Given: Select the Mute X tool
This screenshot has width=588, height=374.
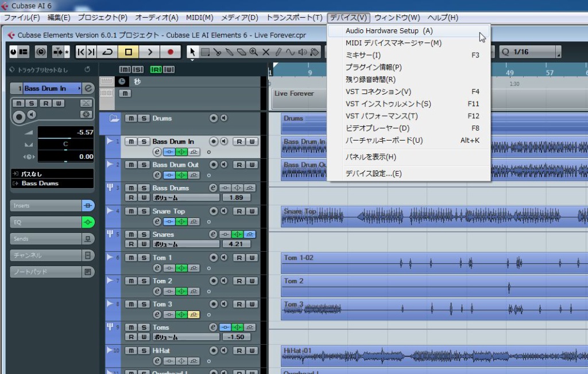Looking at the screenshot, I should [x=266, y=52].
